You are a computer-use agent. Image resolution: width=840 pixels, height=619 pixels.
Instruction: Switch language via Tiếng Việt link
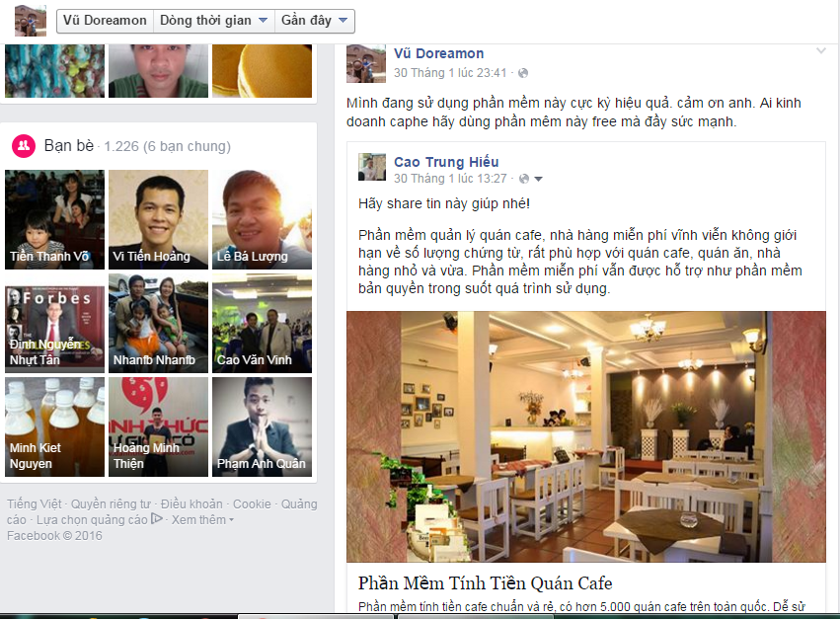pyautogui.click(x=34, y=504)
